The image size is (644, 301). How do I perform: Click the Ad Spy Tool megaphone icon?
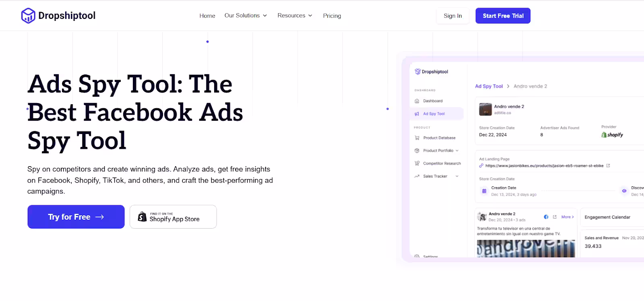(x=417, y=114)
